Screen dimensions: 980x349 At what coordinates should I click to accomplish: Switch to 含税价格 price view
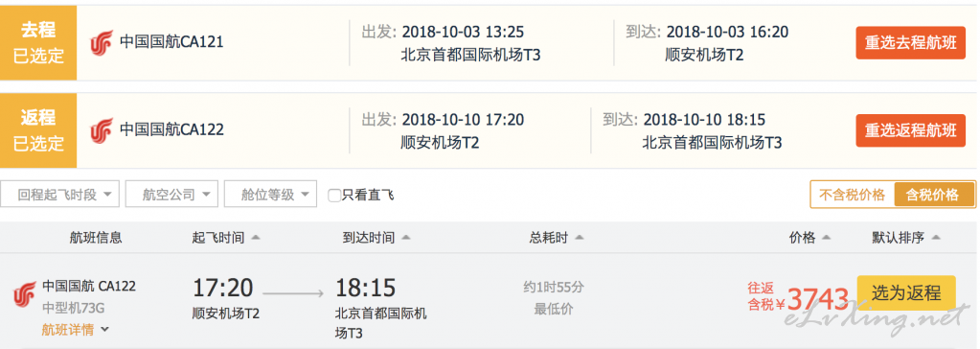tap(933, 195)
